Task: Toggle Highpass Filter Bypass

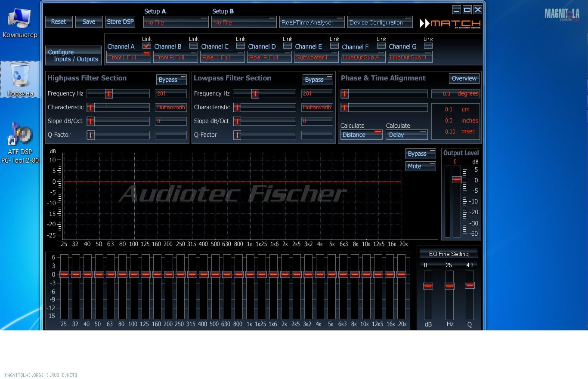Action: click(x=171, y=80)
